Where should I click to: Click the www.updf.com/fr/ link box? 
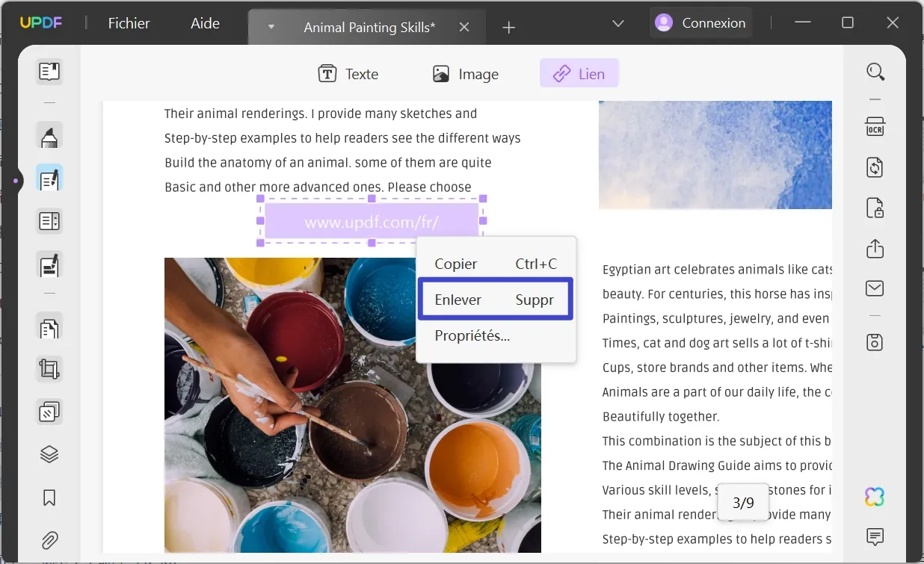pos(372,222)
